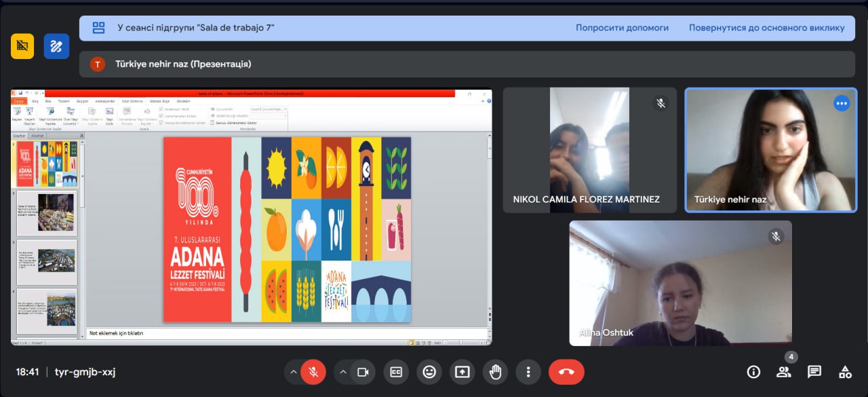Screen dimensions: 868x397
Task: Click the breakout room icon in the banner
Action: click(x=98, y=28)
